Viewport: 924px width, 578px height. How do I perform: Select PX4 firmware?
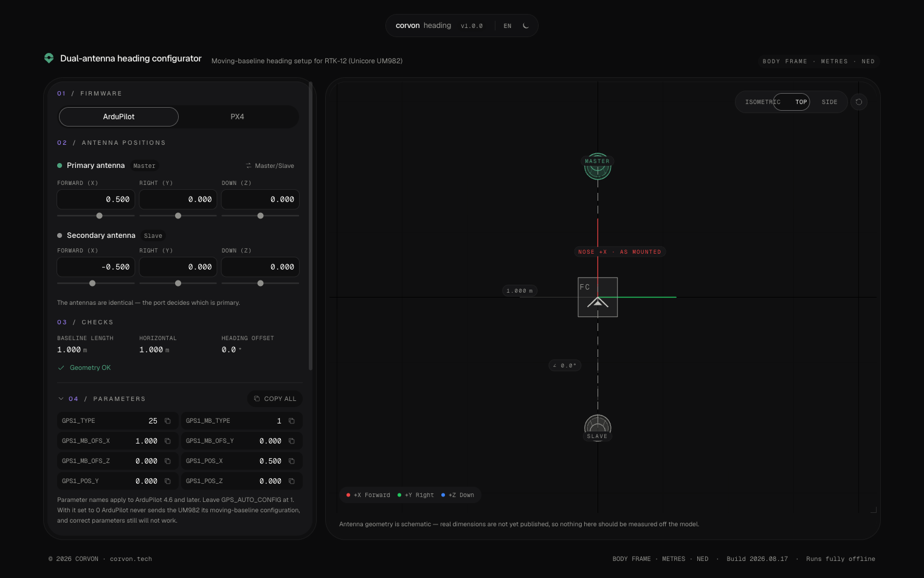pyautogui.click(x=237, y=117)
